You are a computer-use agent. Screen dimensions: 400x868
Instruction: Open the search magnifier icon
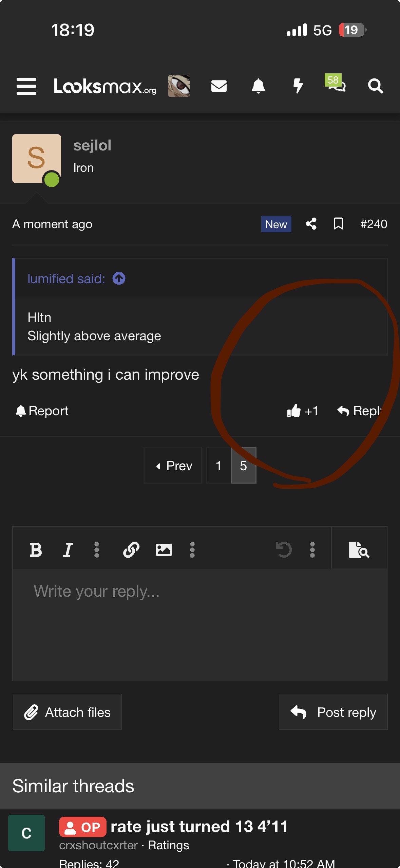376,86
